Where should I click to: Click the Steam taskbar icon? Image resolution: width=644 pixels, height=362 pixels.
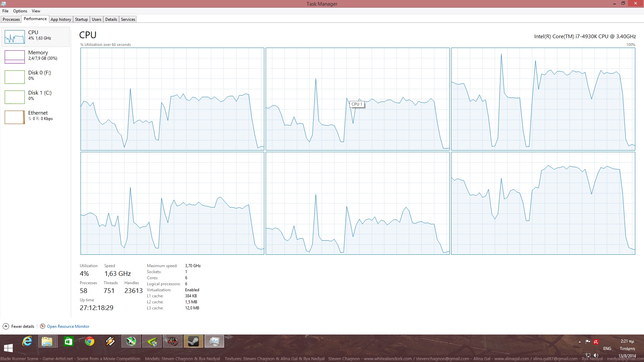(194, 342)
